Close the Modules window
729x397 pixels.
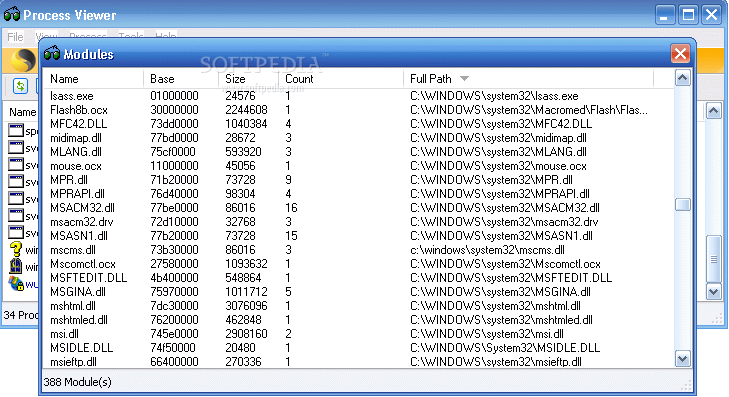(680, 53)
